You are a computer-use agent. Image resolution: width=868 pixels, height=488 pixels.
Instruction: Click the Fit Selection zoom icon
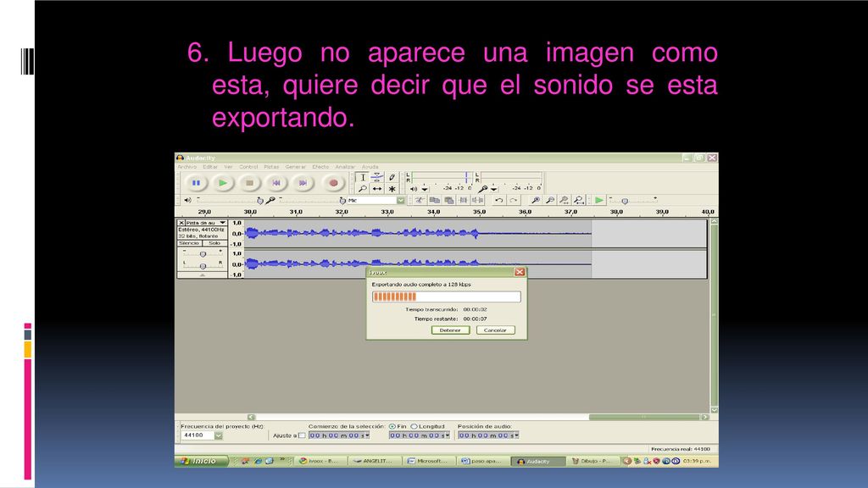pyautogui.click(x=564, y=200)
